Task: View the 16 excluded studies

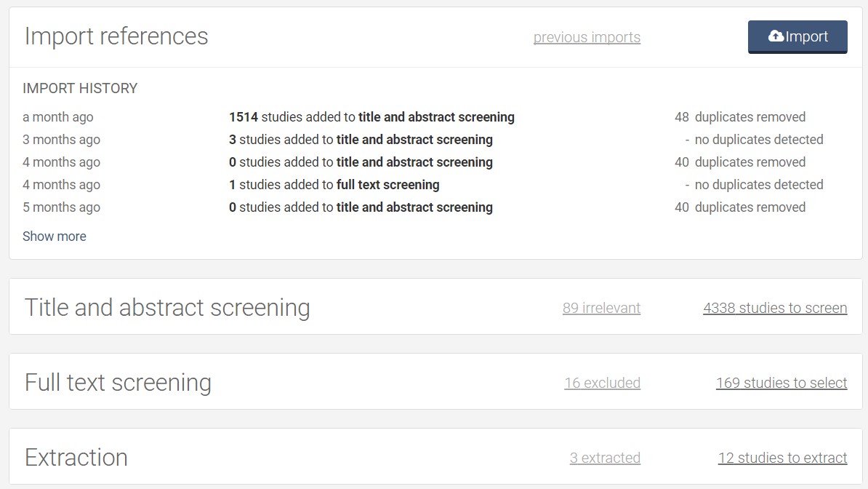Action: pos(602,383)
